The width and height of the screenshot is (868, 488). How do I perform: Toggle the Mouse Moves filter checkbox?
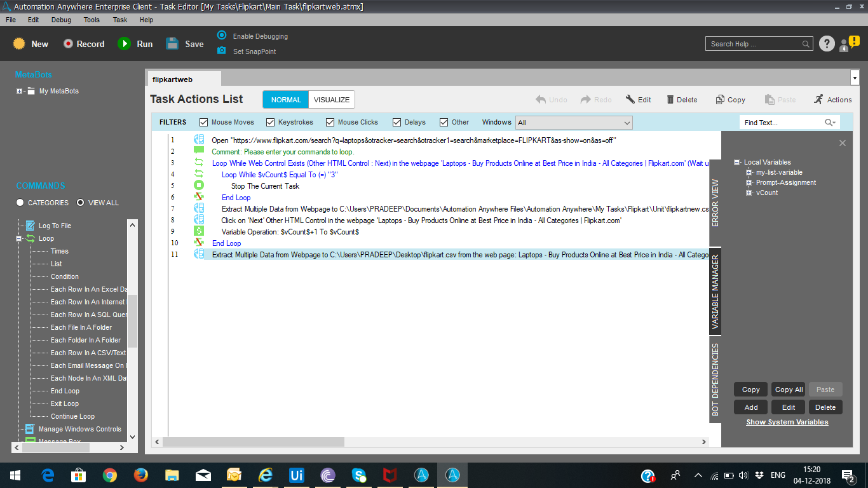tap(203, 122)
